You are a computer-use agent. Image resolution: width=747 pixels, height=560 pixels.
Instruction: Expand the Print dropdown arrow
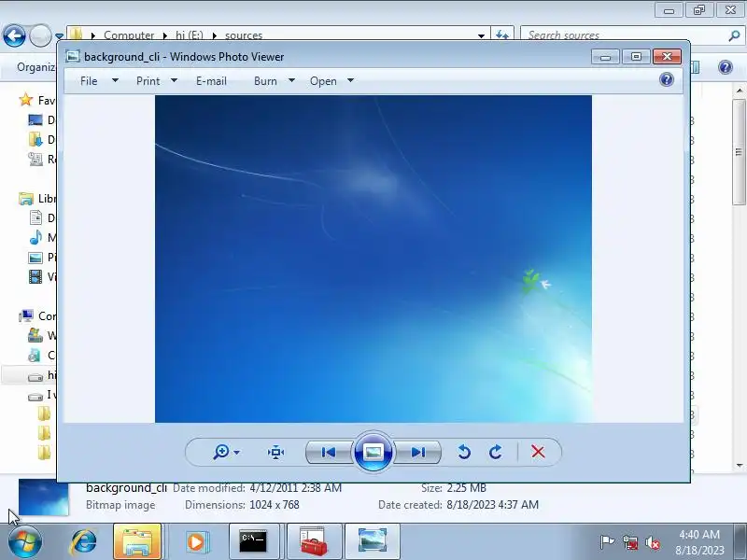pos(174,80)
